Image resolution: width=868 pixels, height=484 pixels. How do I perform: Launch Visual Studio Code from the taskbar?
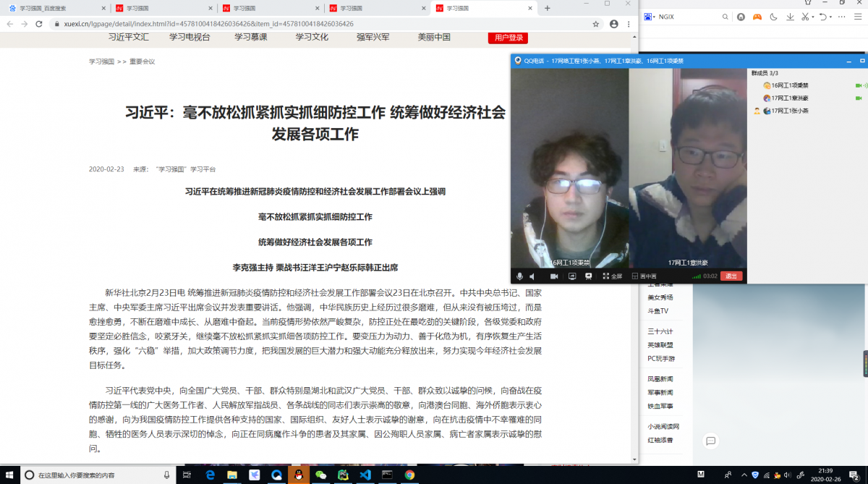365,475
